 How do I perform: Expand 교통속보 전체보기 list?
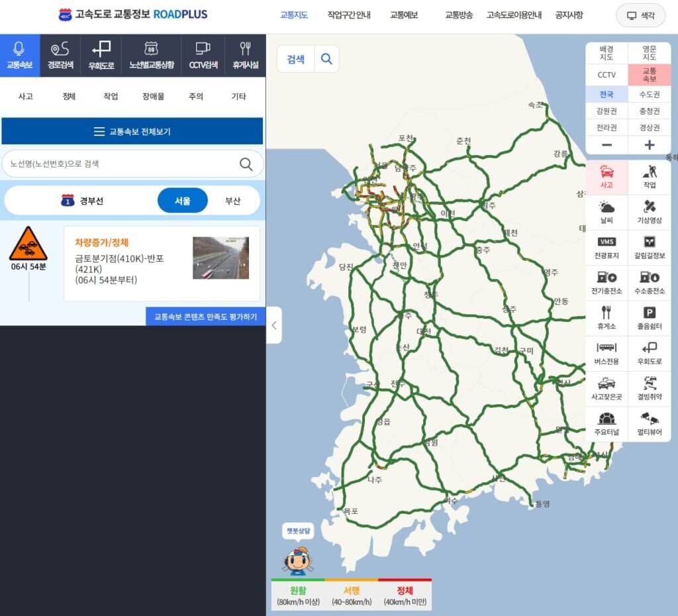click(x=132, y=131)
